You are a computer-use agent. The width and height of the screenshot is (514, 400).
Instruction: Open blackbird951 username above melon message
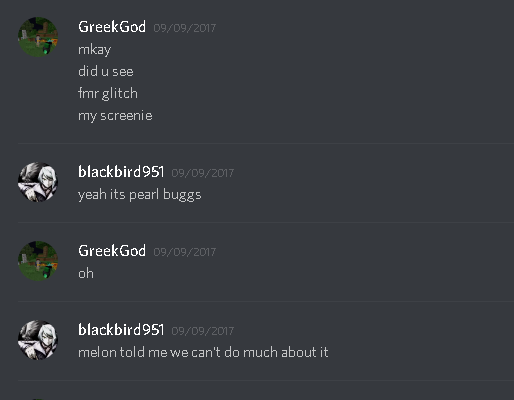121,330
